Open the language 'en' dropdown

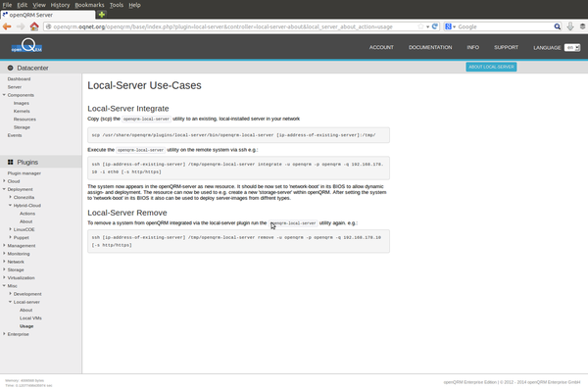tap(572, 48)
